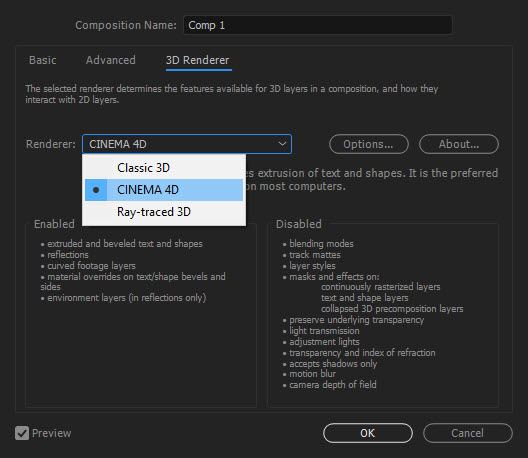Confirm settings with OK button
528x458 pixels.
(368, 433)
